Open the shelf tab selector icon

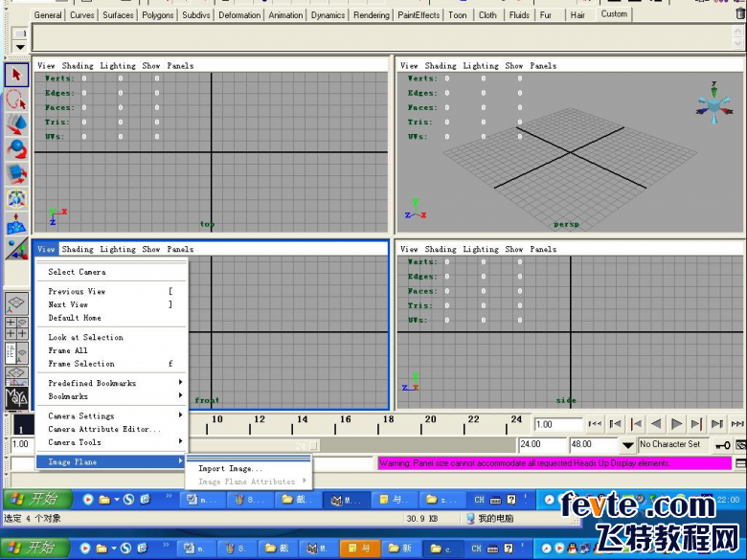click(x=19, y=34)
